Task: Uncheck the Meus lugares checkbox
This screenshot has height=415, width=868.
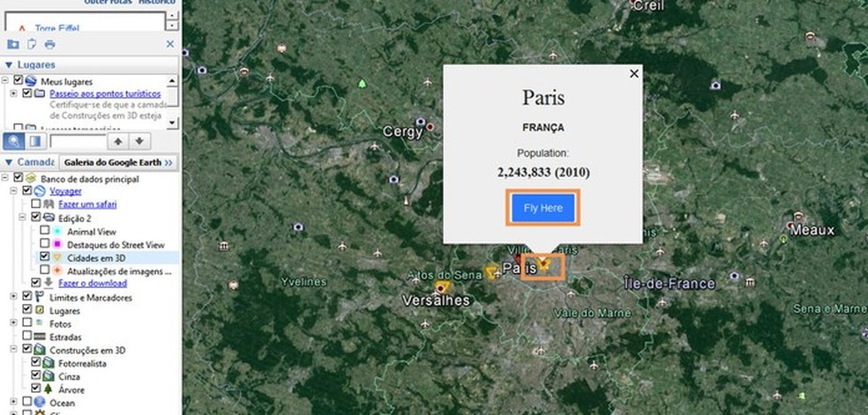Action: 19,81
